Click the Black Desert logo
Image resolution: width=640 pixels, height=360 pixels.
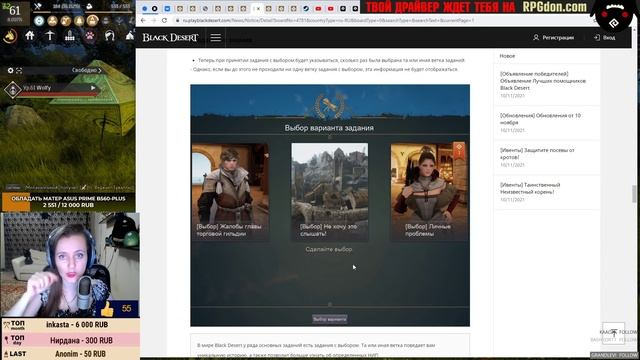170,38
